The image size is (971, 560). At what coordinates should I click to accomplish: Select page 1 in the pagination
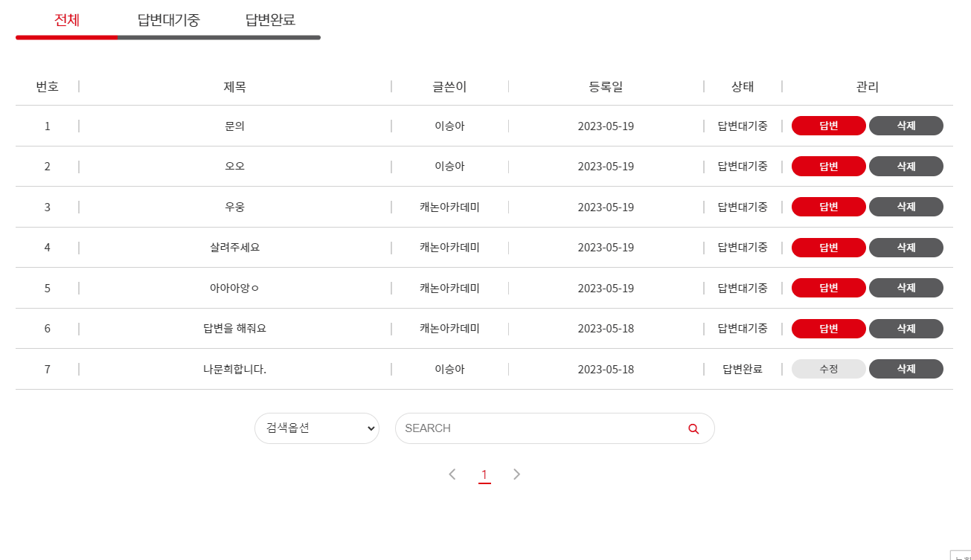(485, 474)
